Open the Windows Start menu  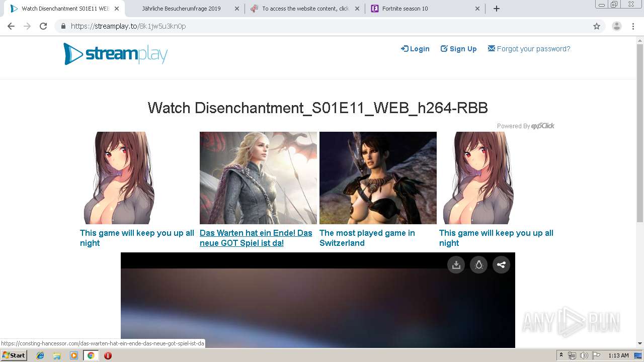tap(14, 355)
